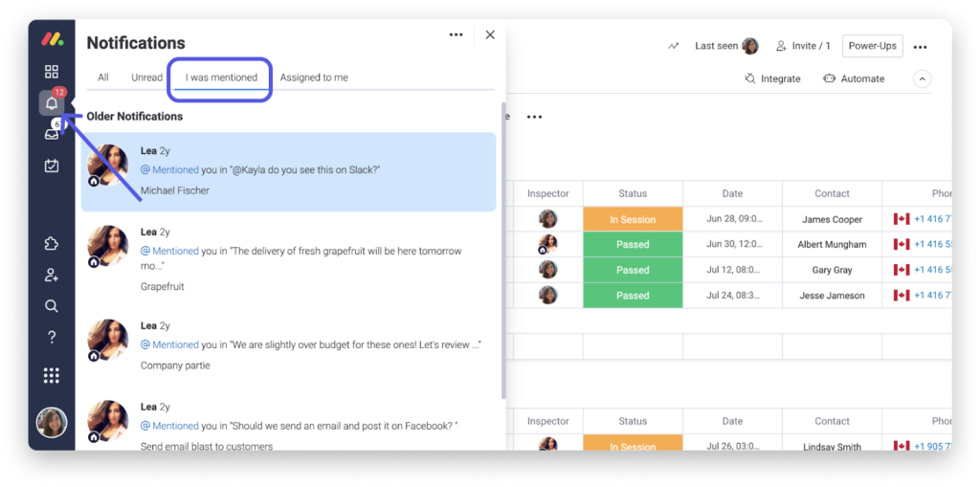Collapse the board header chevron button

click(x=922, y=78)
